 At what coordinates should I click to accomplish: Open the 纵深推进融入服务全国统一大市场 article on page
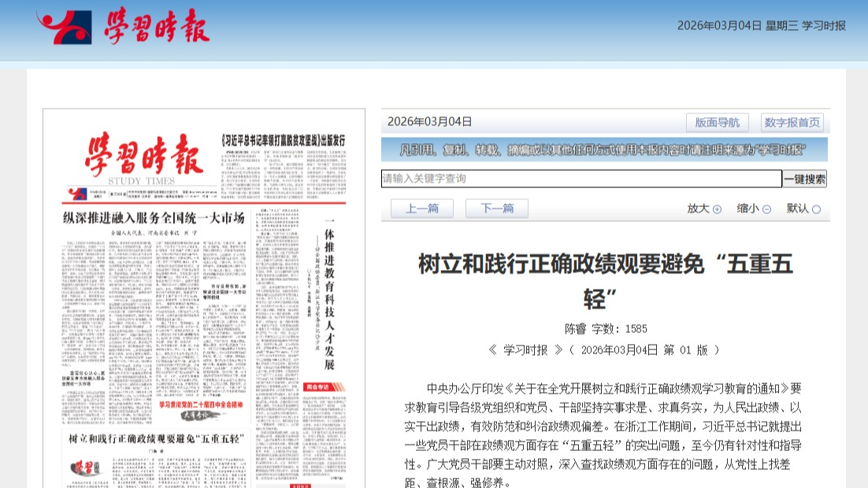[x=154, y=218]
